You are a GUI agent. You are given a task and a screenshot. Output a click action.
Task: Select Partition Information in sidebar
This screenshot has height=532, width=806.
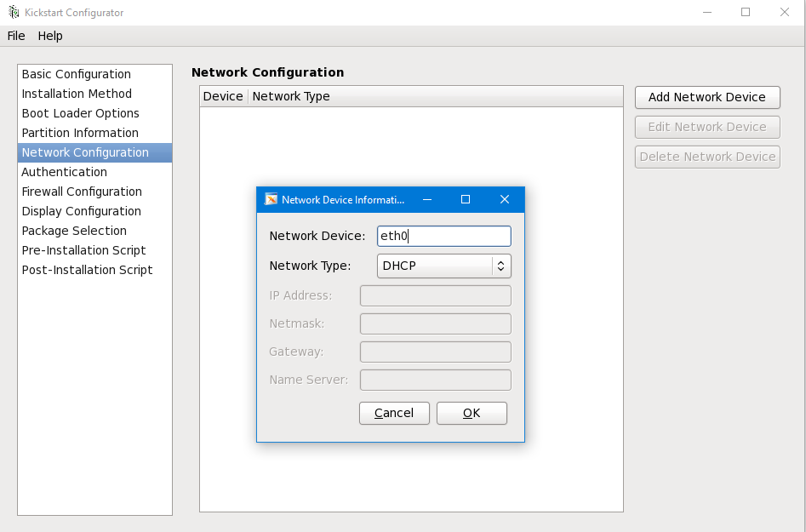80,133
